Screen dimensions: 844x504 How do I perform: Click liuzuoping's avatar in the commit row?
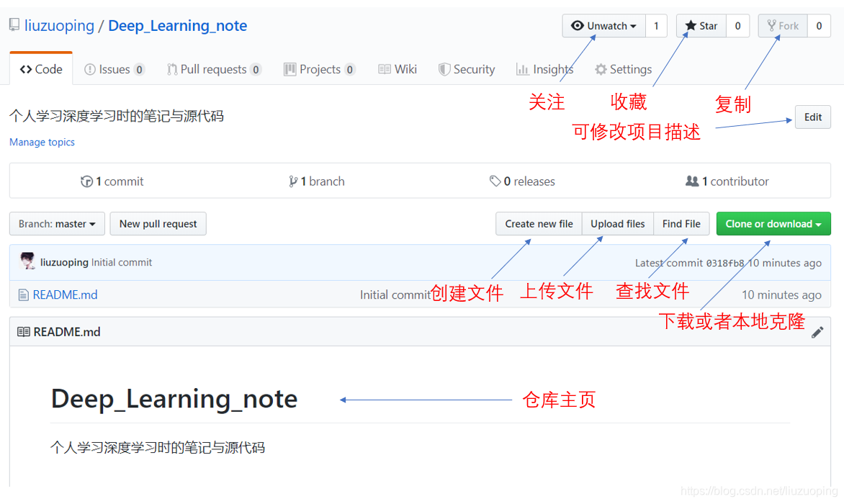click(27, 261)
